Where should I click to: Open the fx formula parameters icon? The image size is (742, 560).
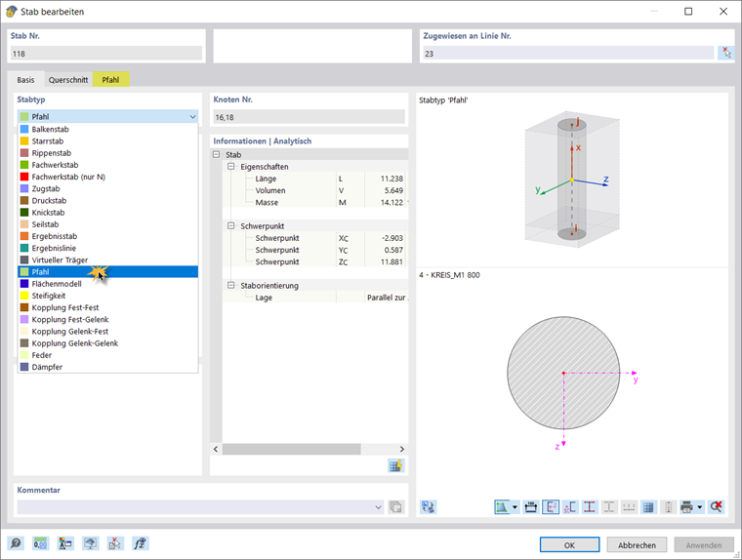(x=140, y=543)
